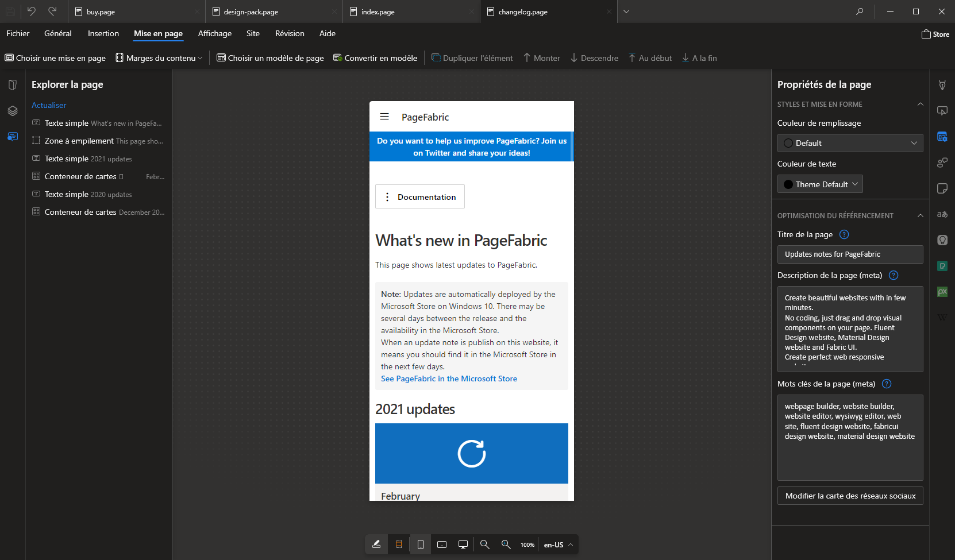Click the save icon in the title bar
This screenshot has width=955, height=560.
coord(10,11)
